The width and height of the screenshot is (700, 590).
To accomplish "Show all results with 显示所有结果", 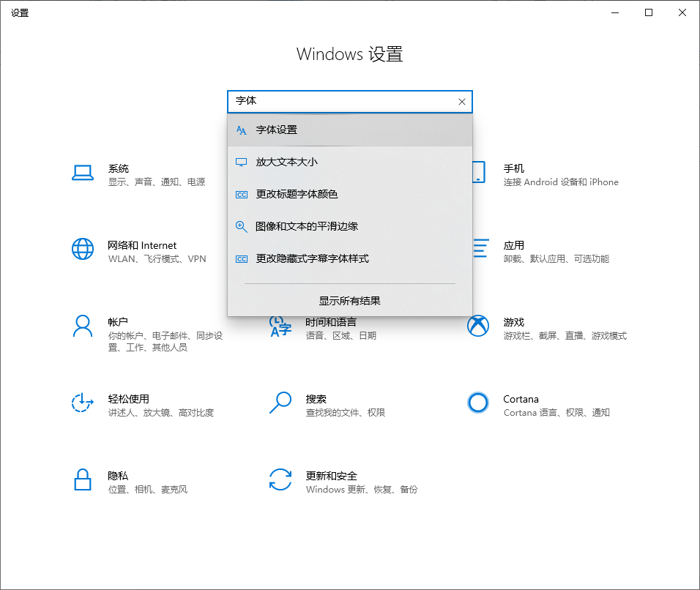I will 350,301.
